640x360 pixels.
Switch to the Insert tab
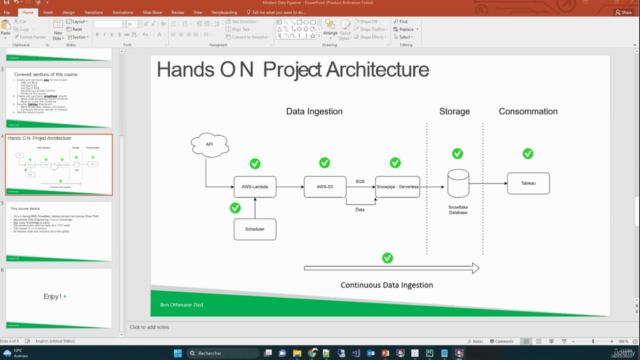(x=48, y=13)
